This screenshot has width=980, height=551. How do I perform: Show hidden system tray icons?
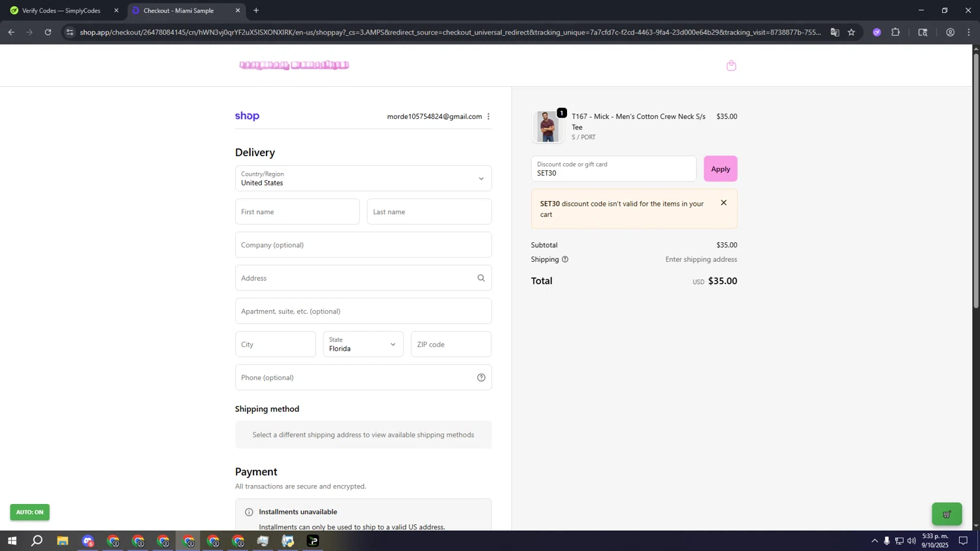coord(875,541)
